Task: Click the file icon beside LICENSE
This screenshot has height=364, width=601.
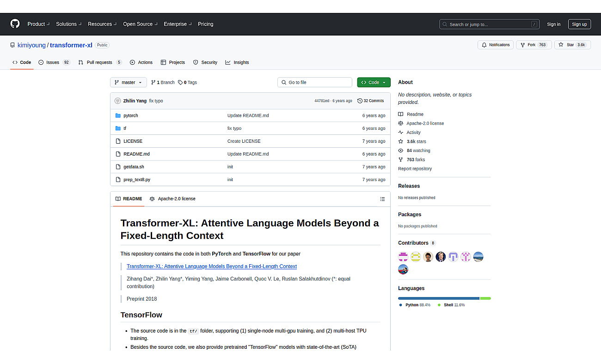Action: 118,141
